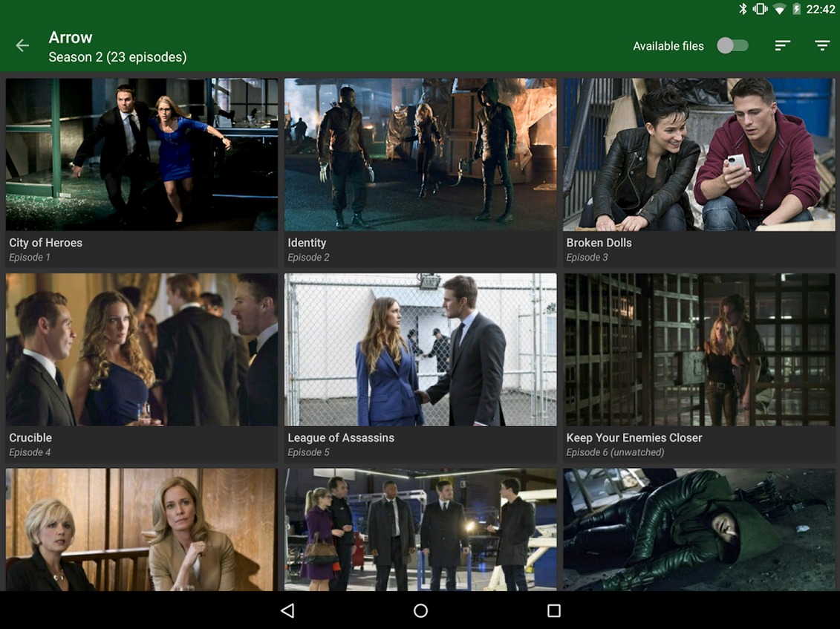Viewport: 840px width, 629px height.
Task: Open League of Assassins episode thumbnail
Action: 420,350
